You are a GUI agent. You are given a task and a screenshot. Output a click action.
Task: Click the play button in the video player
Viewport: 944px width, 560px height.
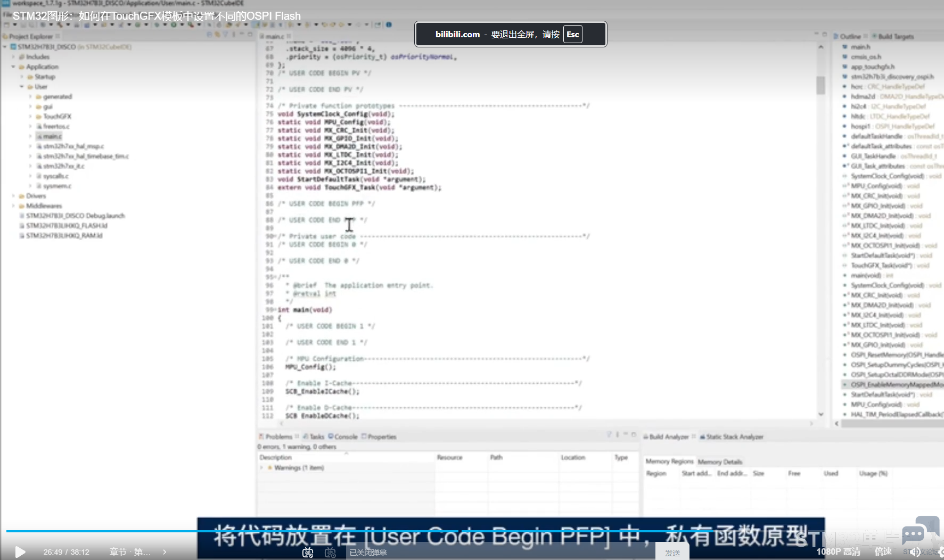click(x=20, y=552)
